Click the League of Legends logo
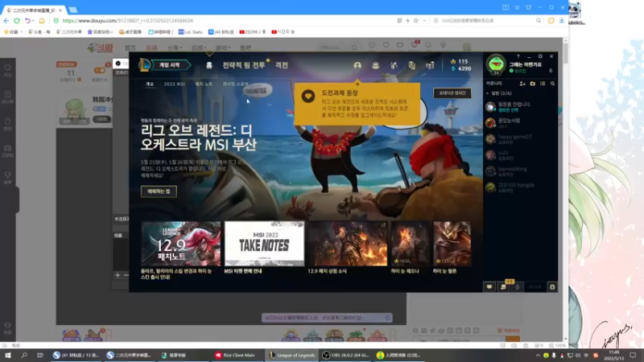This screenshot has height=362, width=644. (144, 65)
